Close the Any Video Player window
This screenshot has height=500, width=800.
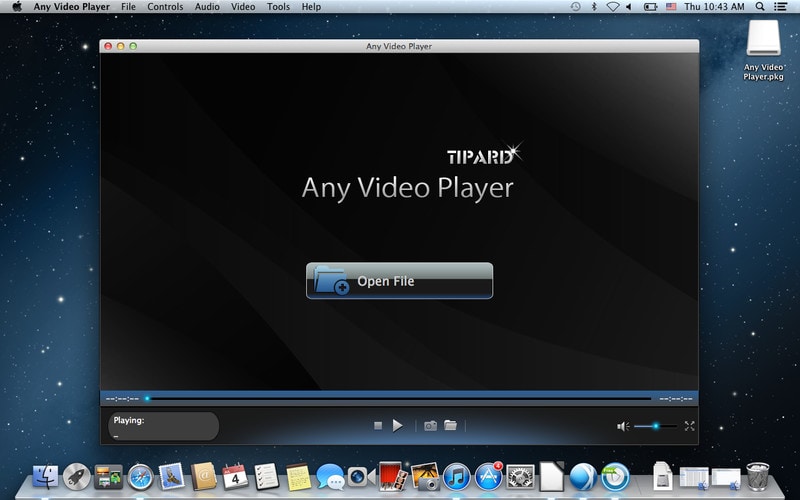[x=108, y=46]
